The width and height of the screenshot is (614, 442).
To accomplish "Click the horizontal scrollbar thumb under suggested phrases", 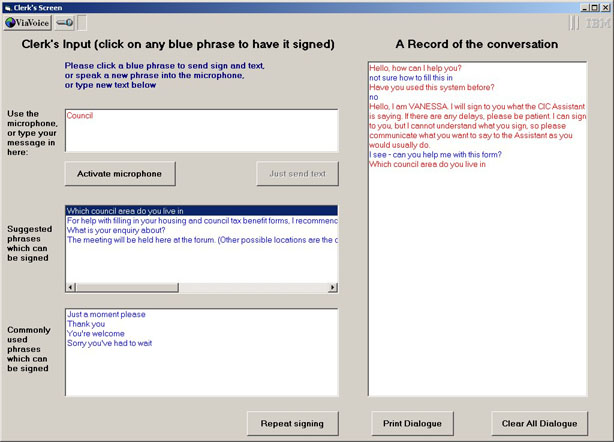I will [x=127, y=287].
